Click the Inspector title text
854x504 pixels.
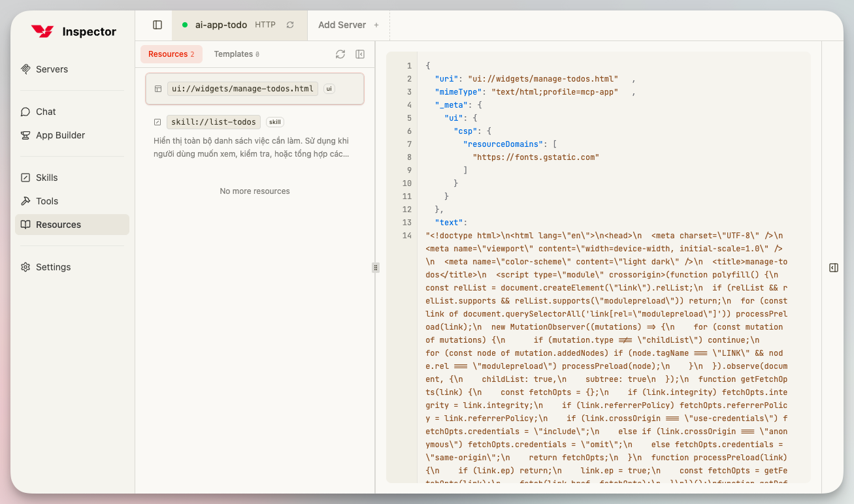click(x=90, y=31)
